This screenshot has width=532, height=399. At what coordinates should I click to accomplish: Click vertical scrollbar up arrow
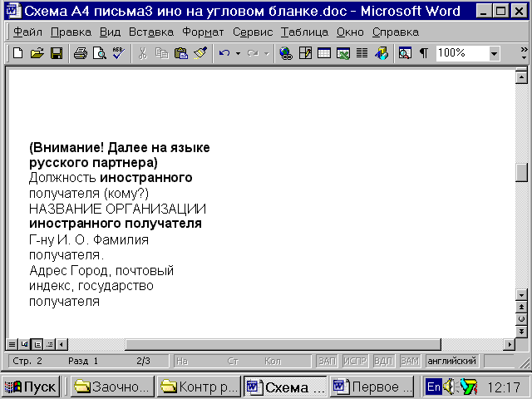tap(521, 77)
